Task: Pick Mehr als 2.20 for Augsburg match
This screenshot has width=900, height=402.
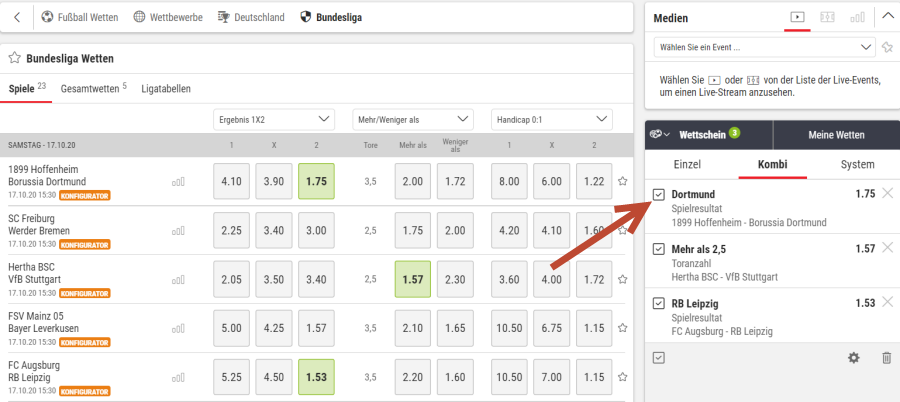Action: (x=413, y=377)
